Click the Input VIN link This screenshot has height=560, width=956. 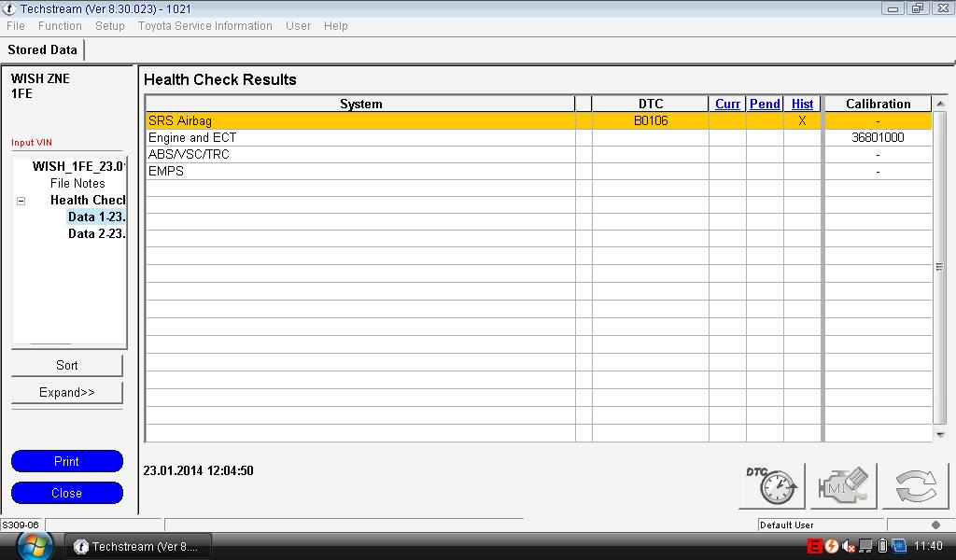(32, 143)
